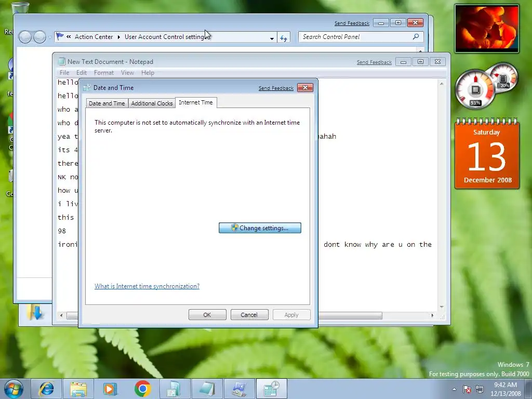532x399 pixels.
Task: Launch Internet Explorer from the taskbar
Action: [46, 389]
